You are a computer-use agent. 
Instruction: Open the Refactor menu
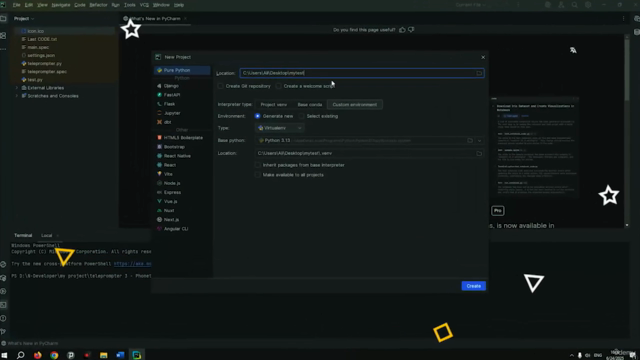(x=98, y=5)
